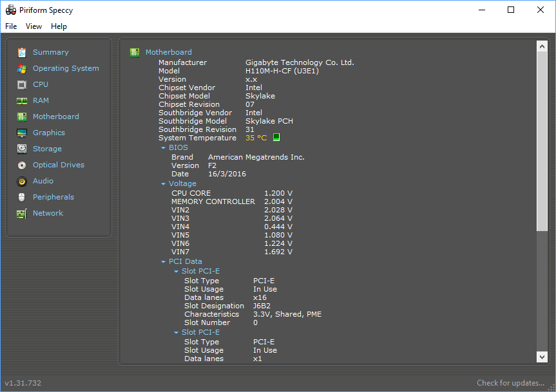Click the vertical scrollbar thumb

(x=542, y=142)
